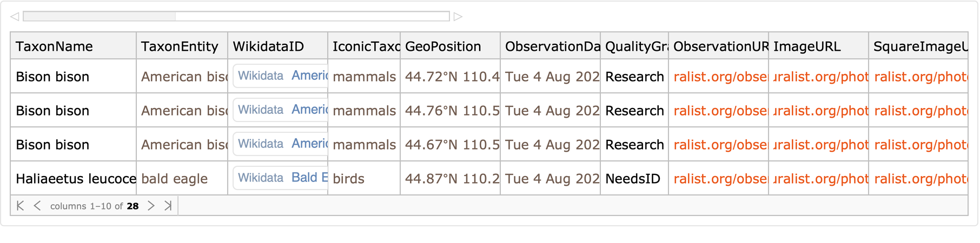Open third row ObservationURL link
Image resolution: width=980 pixels, height=243 pixels.
tap(720, 145)
